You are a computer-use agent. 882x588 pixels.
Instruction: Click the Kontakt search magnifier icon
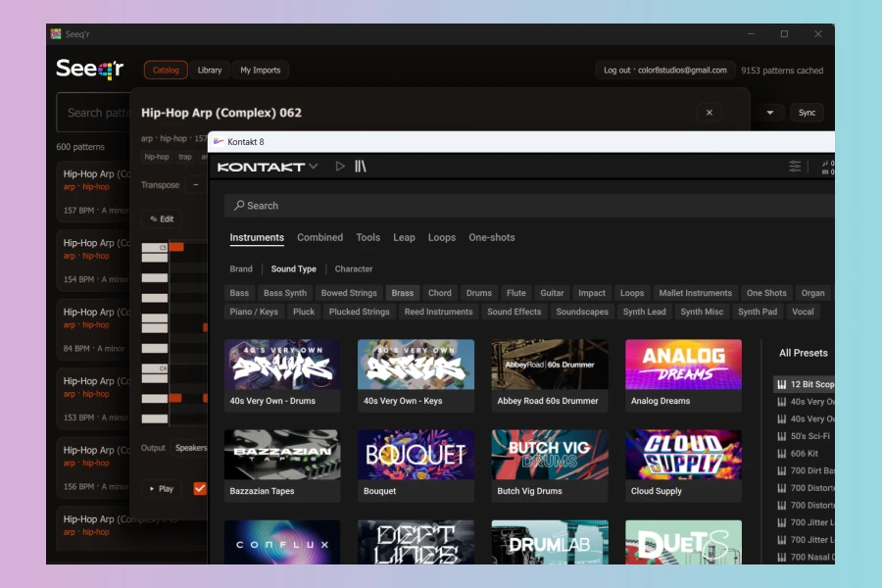tap(239, 206)
